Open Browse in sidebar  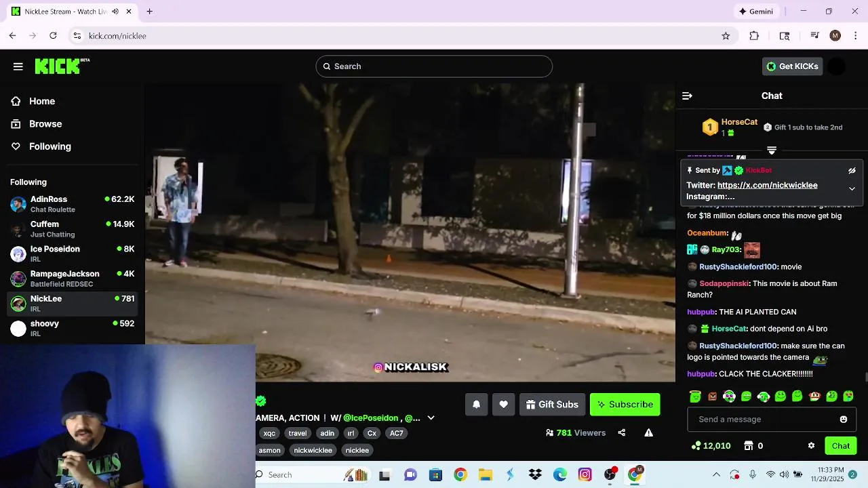click(x=45, y=124)
